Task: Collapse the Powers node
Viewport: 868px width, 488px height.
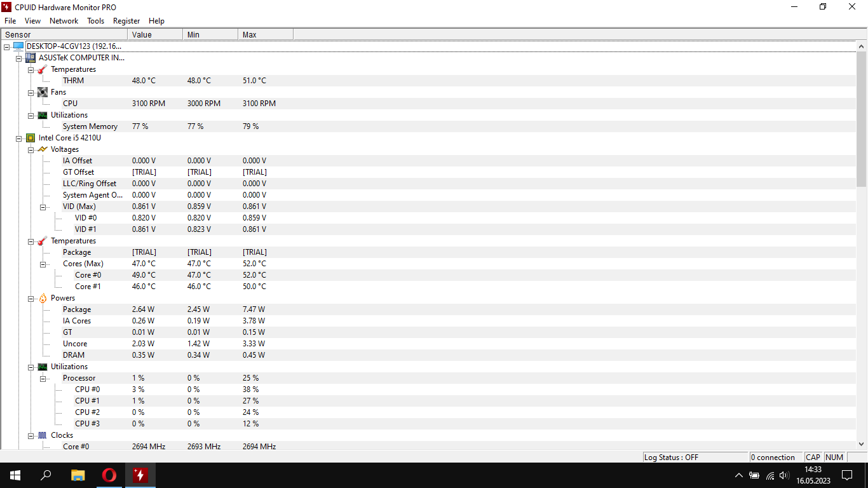Action: (x=31, y=299)
